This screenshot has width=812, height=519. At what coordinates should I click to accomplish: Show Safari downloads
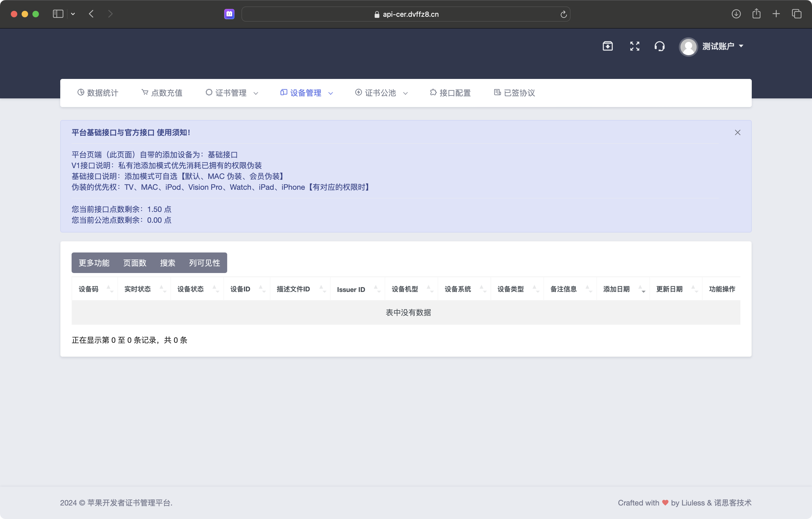click(736, 14)
